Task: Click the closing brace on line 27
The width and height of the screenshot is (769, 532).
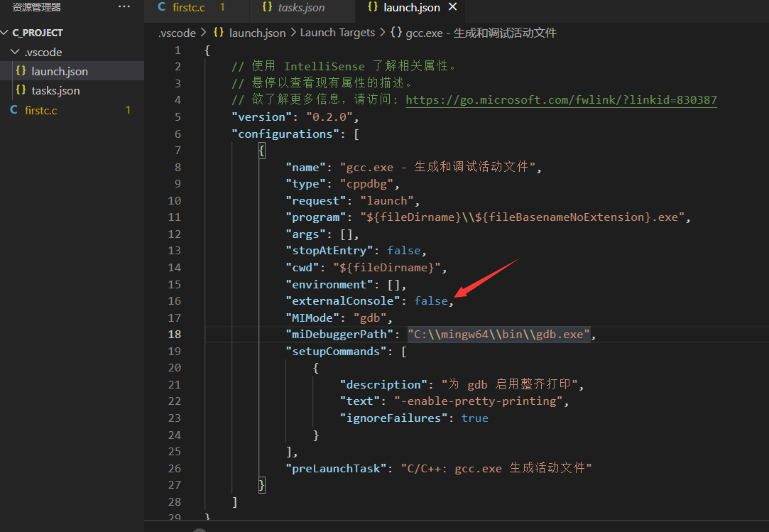Action: pos(262,485)
